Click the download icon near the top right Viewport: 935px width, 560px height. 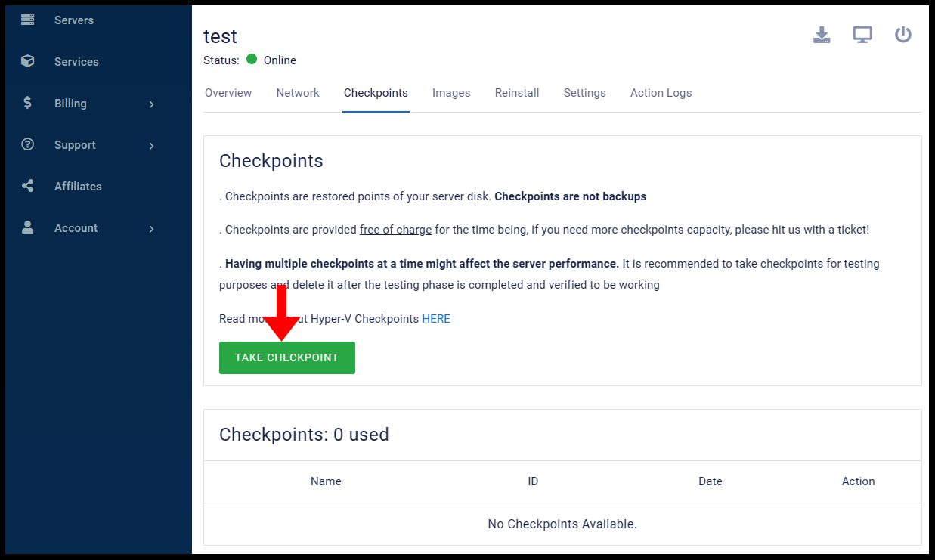point(822,35)
